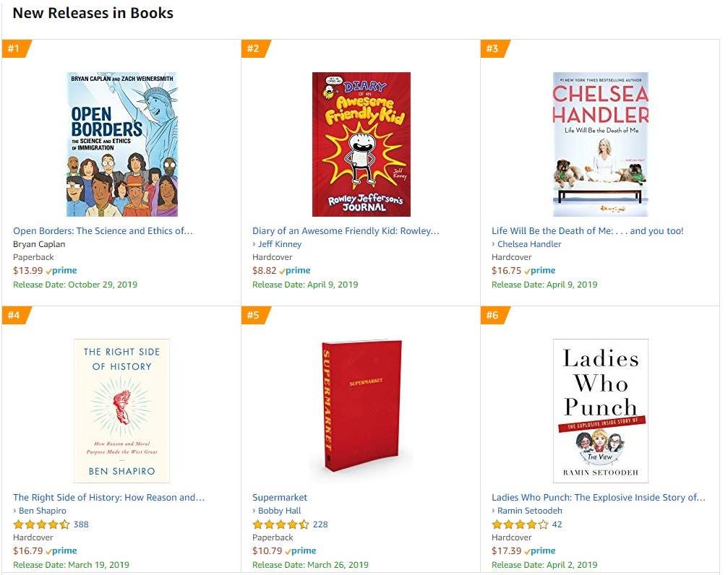This screenshot has height=575, width=728.
Task: Click the orange #1 rank badge
Action: pyautogui.click(x=15, y=49)
